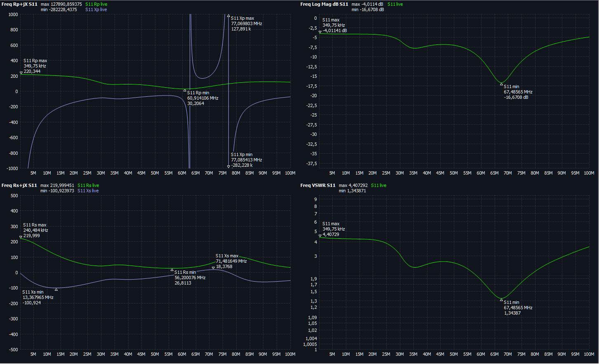Open the Freq Rp+jX S11 chart title
Screen dimensions: 599x364
pyautogui.click(x=19, y=4)
